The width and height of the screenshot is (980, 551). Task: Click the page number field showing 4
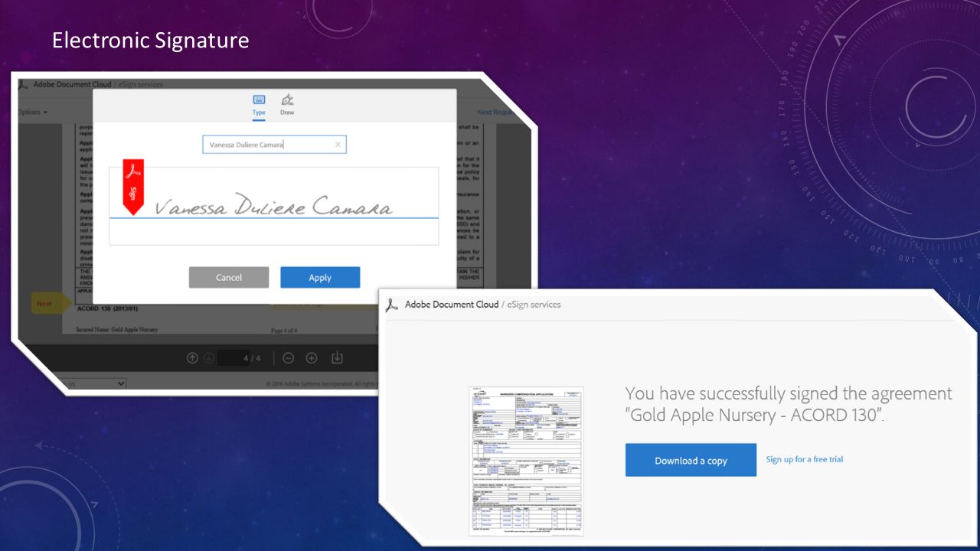click(234, 358)
